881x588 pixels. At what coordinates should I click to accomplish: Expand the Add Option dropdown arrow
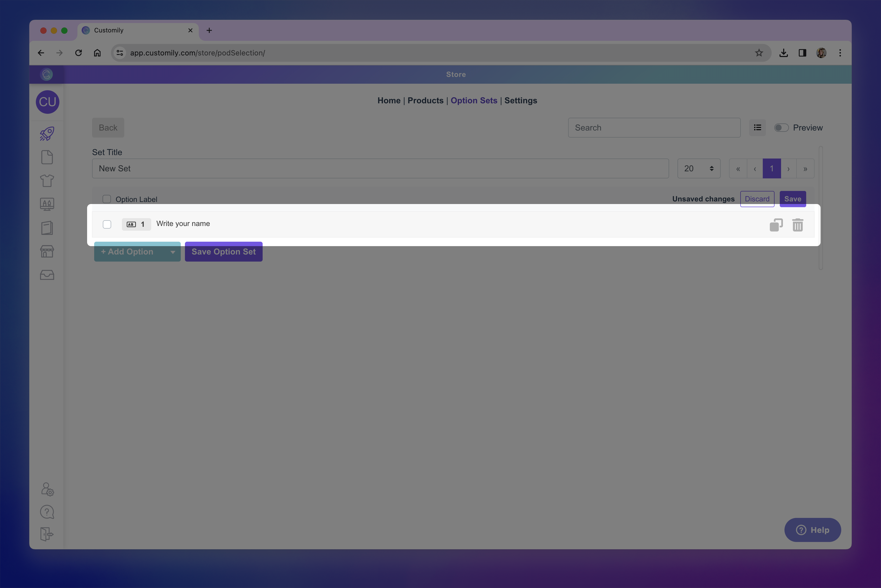(173, 252)
